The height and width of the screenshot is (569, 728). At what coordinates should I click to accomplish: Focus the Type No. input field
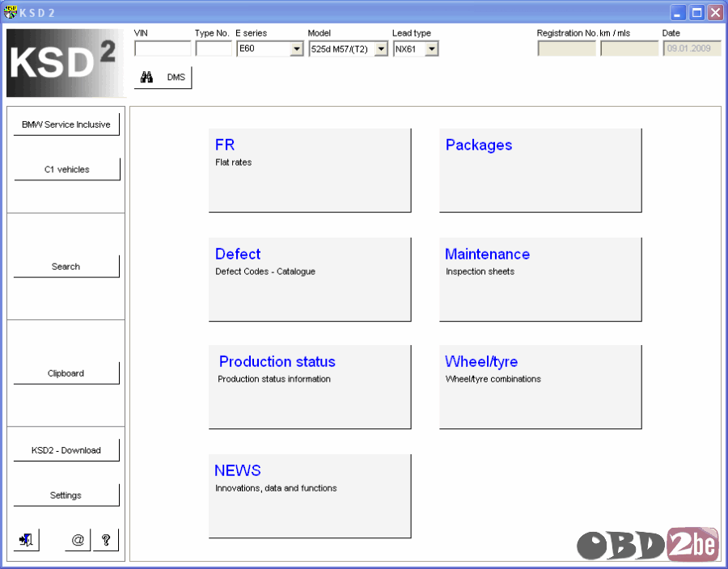[214, 48]
